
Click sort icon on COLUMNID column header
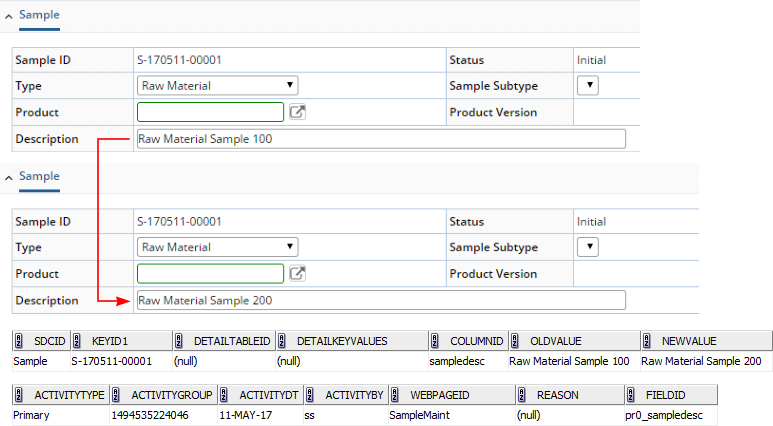[435, 341]
